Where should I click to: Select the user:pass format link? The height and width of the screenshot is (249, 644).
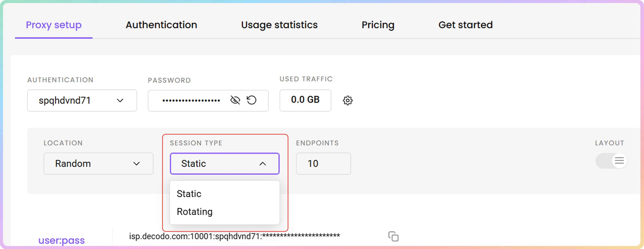click(x=61, y=240)
